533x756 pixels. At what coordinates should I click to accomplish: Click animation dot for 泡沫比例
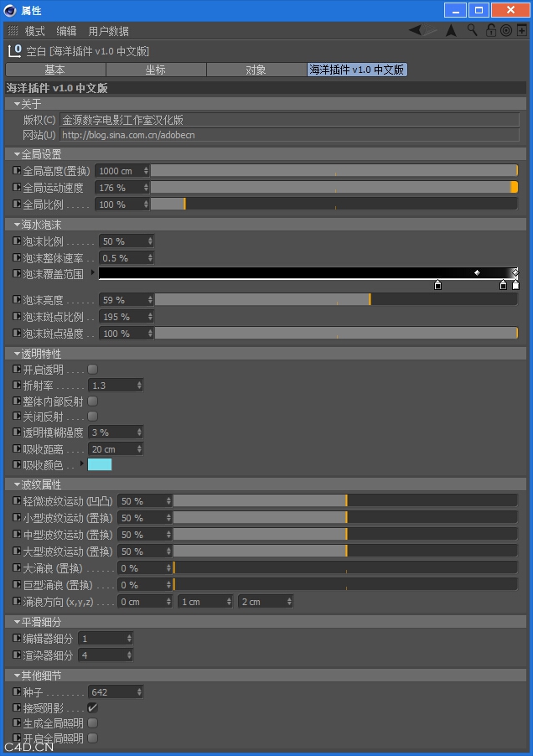[17, 241]
